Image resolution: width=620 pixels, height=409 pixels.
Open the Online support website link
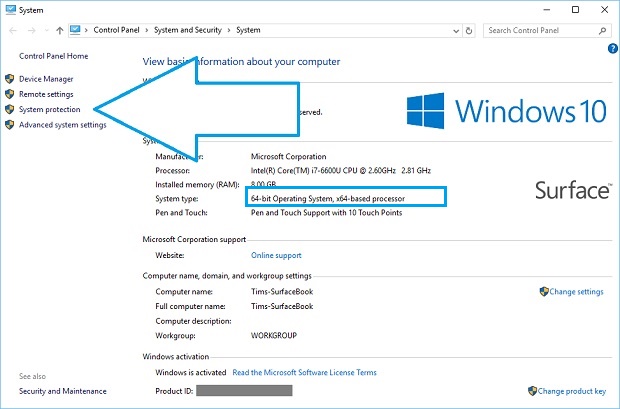tap(276, 256)
